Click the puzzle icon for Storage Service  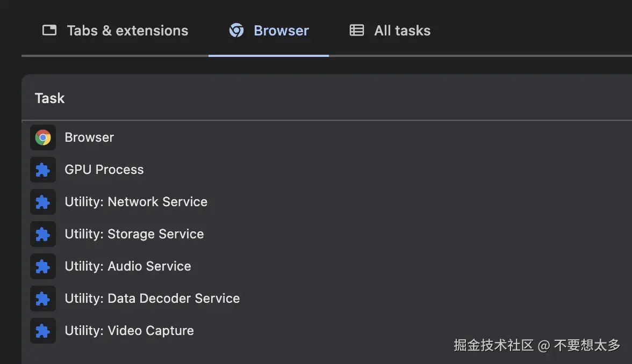(43, 234)
